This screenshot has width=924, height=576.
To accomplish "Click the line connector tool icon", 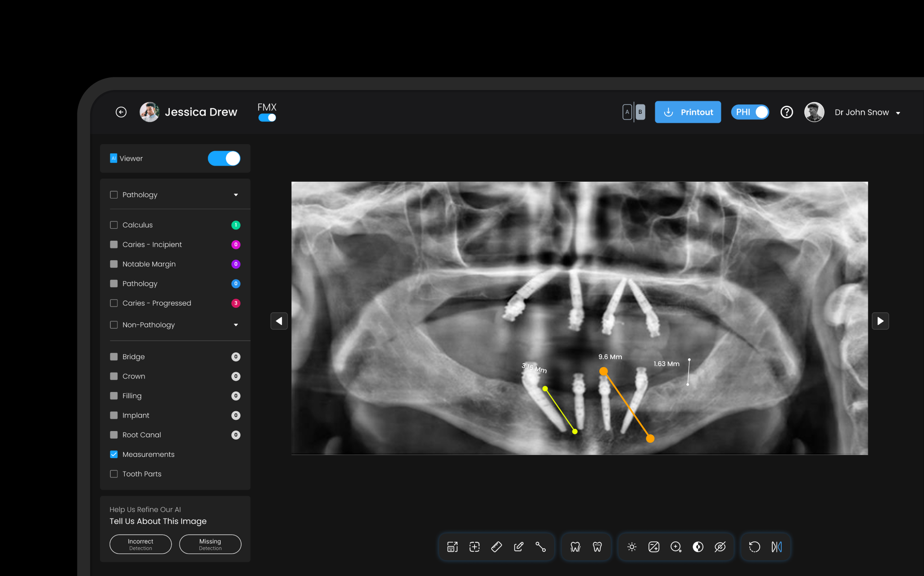I will click(x=540, y=547).
